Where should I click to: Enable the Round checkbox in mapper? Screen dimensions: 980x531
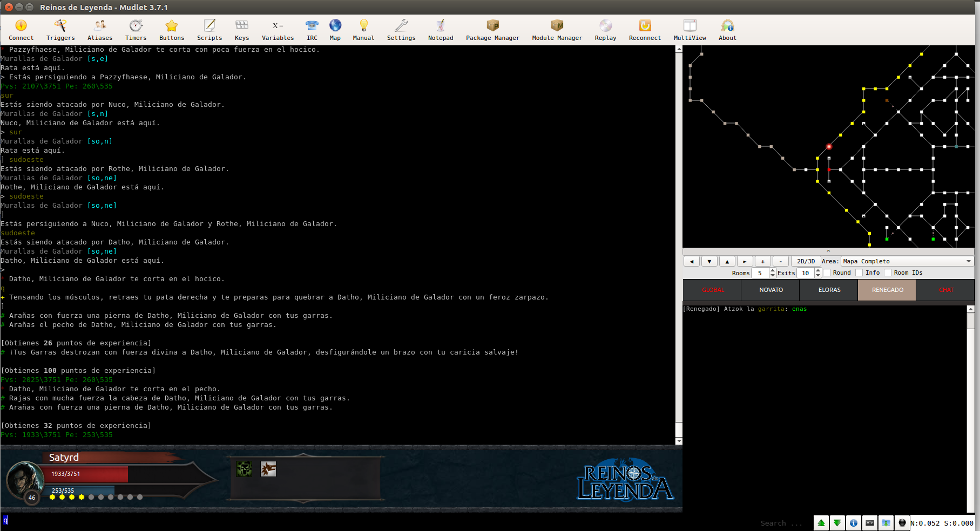click(x=827, y=273)
